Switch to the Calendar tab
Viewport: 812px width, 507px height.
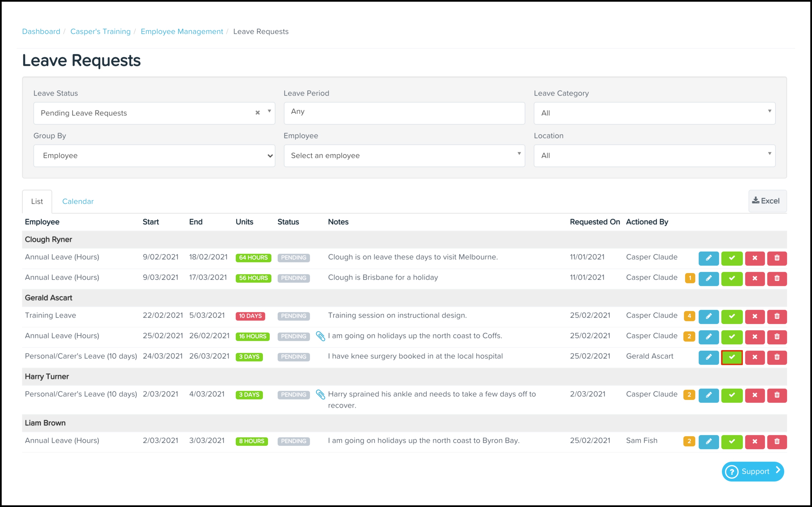pyautogui.click(x=78, y=201)
